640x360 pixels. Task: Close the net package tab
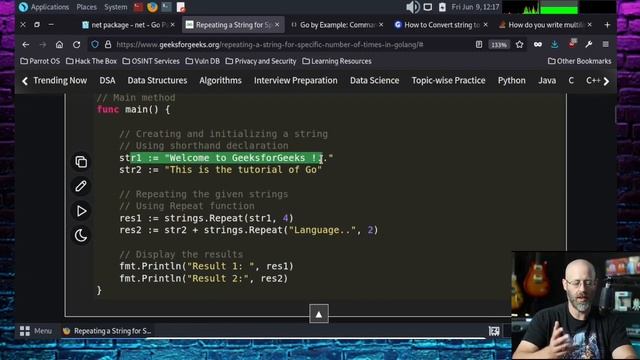coord(173,25)
